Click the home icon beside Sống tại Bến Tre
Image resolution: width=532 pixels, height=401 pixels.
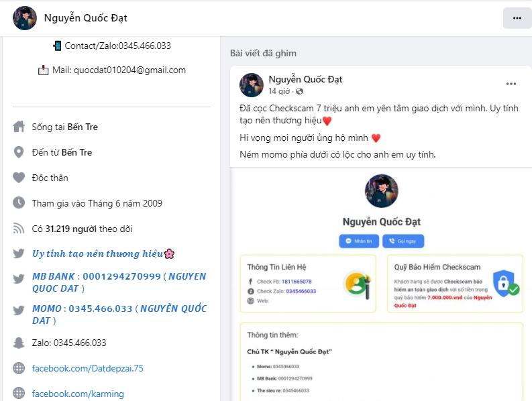[19, 127]
